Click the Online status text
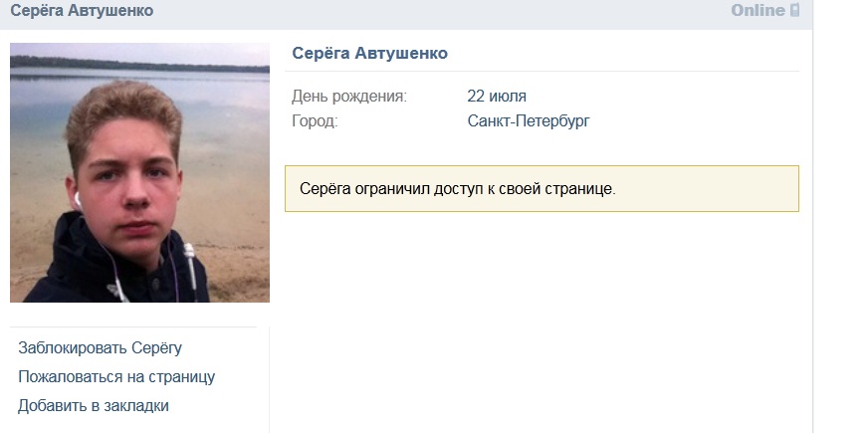Image resolution: width=868 pixels, height=433 pixels. (x=758, y=10)
